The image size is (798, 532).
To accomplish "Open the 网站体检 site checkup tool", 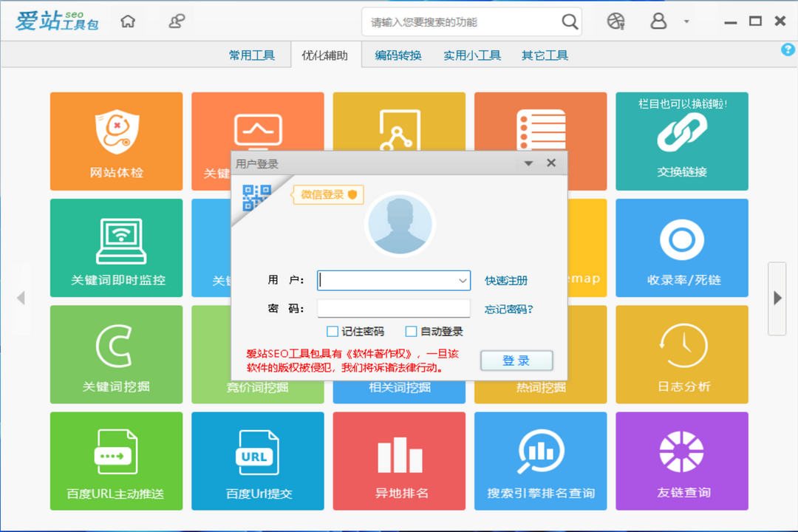I will [115, 141].
